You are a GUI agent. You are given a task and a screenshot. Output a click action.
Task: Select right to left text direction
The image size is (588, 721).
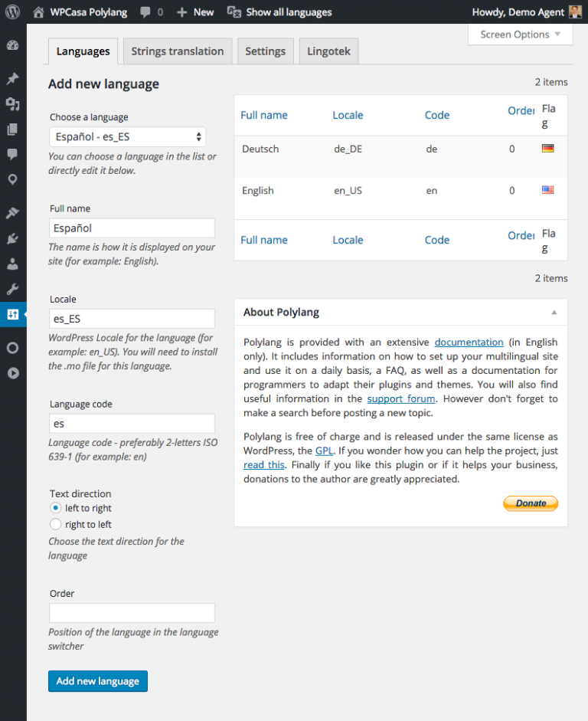(55, 523)
